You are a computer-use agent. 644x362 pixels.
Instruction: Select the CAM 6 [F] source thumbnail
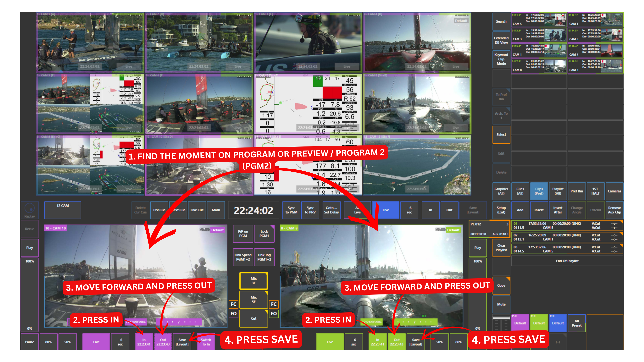pos(199,104)
